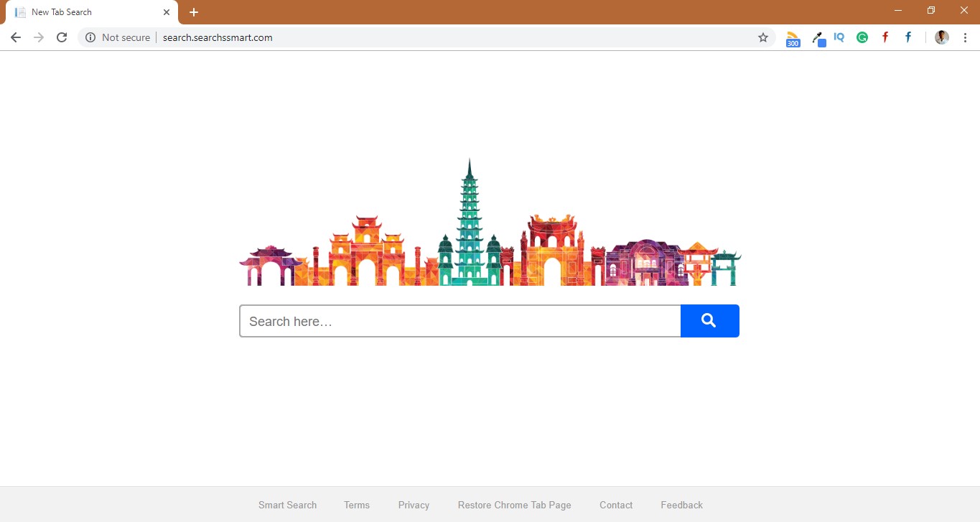Open the color picker eyedropper extension
This screenshot has width=980, height=522.
[x=817, y=38]
